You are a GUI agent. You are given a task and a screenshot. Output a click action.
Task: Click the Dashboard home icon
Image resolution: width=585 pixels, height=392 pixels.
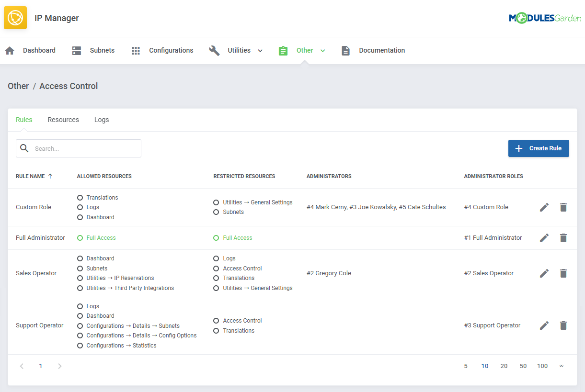tap(10, 51)
